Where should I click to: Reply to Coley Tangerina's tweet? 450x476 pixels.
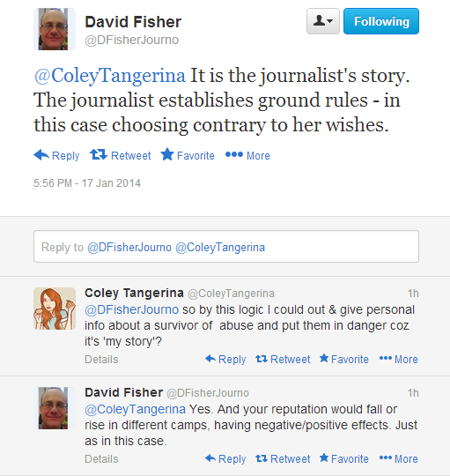pos(225,359)
